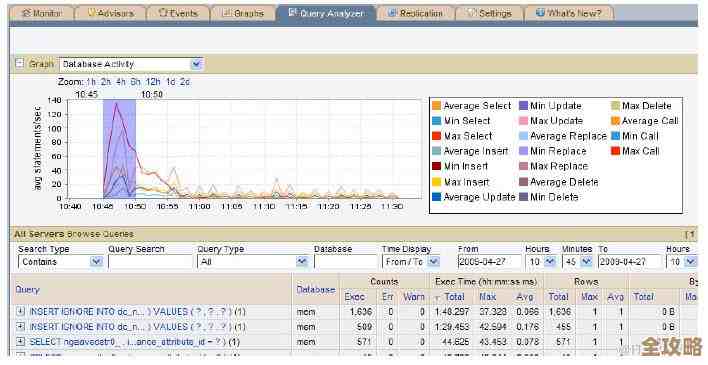Open the Monitor tab

42,14
